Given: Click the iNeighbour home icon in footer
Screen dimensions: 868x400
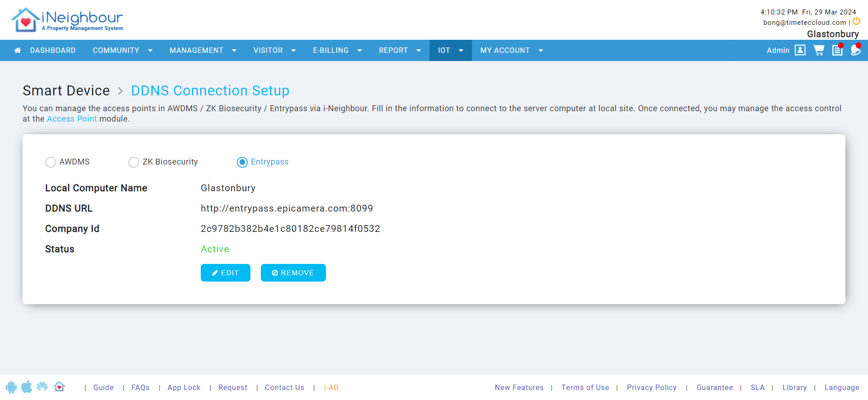Looking at the screenshot, I should tap(59, 386).
